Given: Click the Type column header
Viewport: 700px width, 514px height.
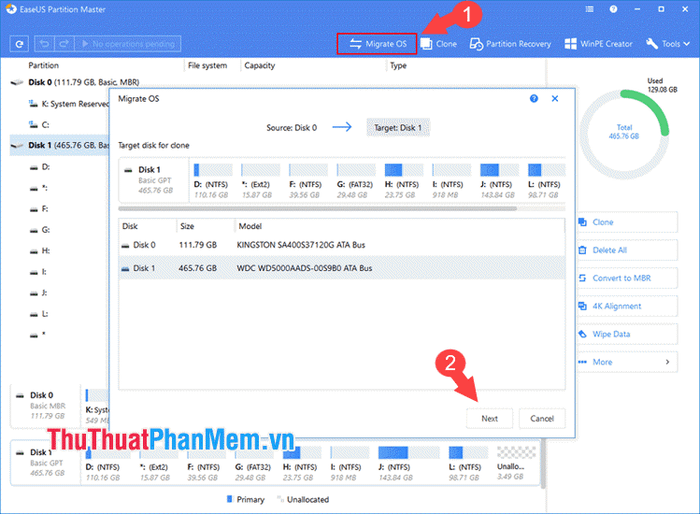Looking at the screenshot, I should pos(398,65).
